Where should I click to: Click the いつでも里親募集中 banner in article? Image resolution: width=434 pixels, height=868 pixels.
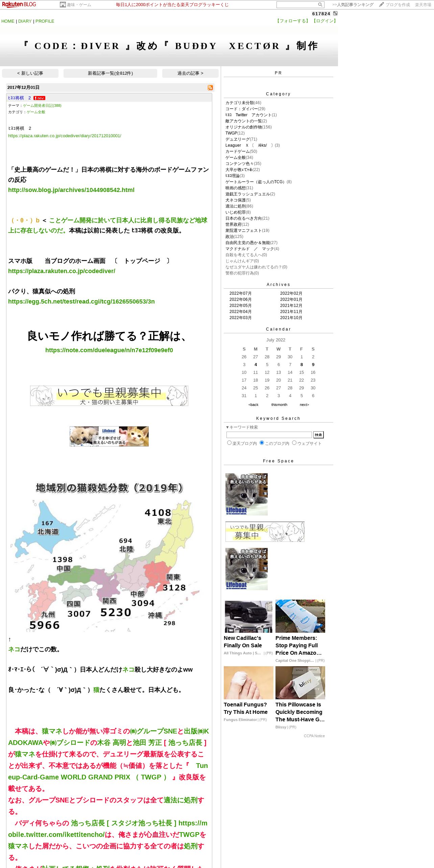[x=109, y=396]
